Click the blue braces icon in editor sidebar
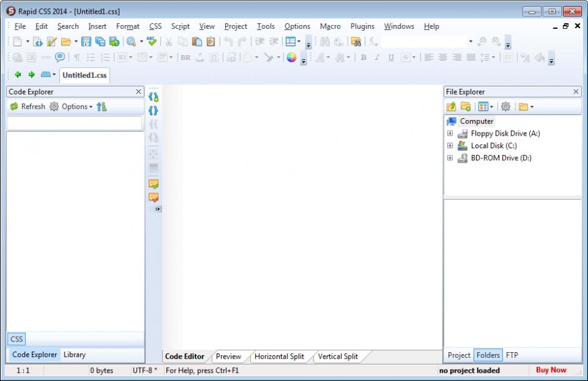 coord(153,111)
